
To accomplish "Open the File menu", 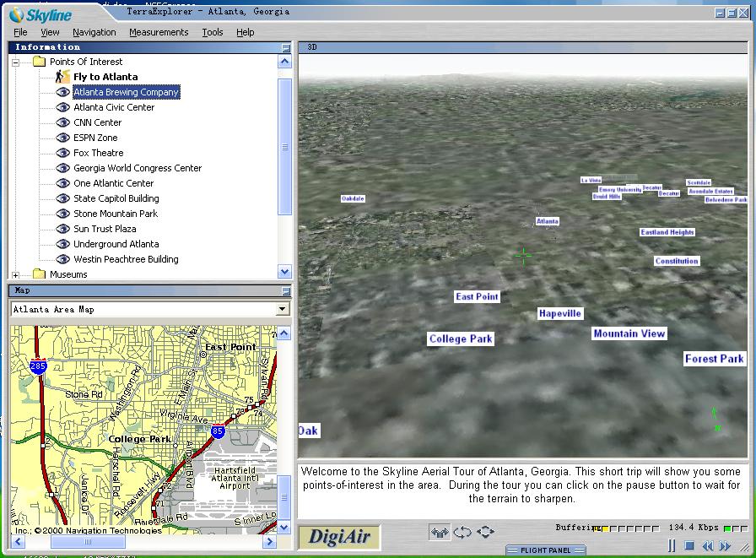I will point(20,32).
